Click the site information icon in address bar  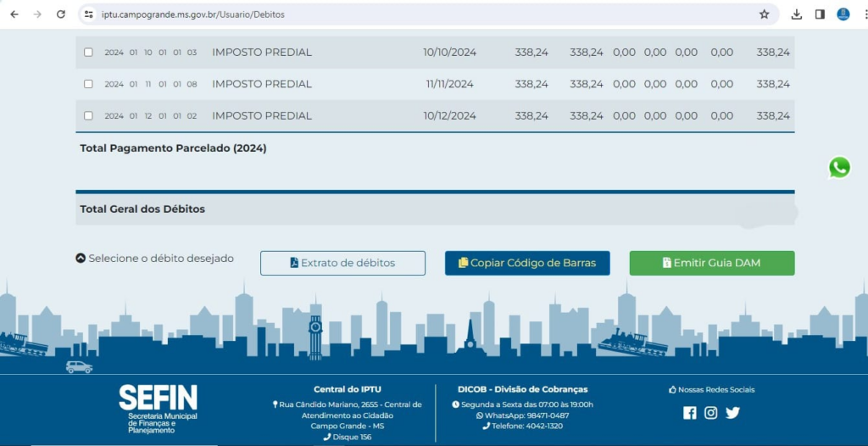[x=89, y=14]
